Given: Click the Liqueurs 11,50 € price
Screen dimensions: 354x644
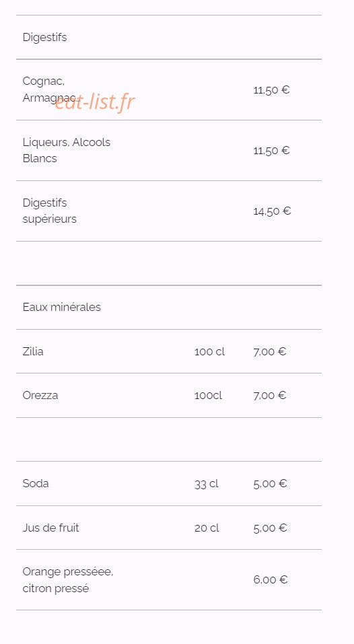Looking at the screenshot, I should click(x=271, y=151).
